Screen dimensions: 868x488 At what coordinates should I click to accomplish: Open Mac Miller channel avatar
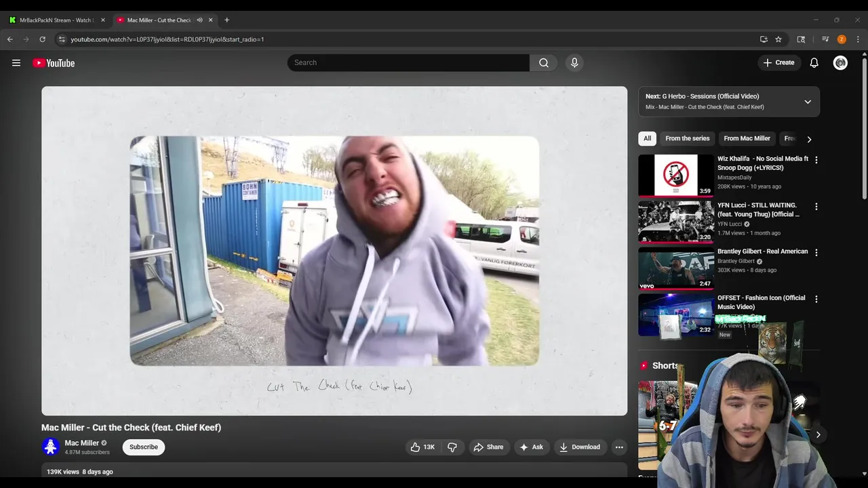50,447
